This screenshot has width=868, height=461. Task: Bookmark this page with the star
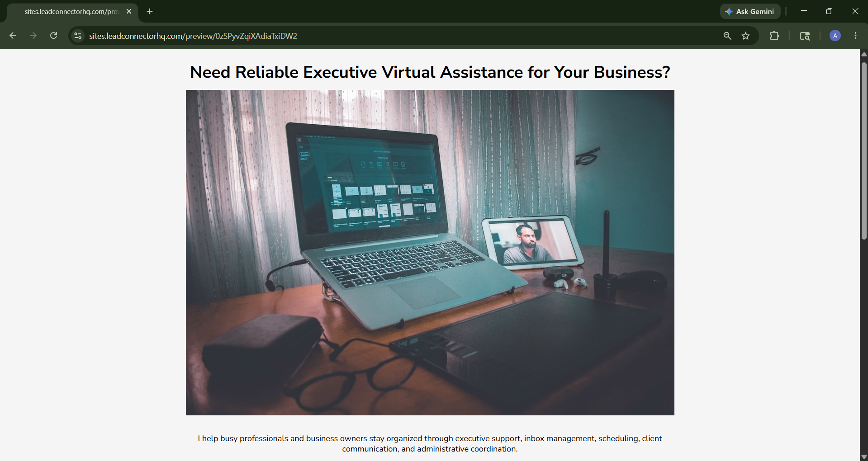746,36
